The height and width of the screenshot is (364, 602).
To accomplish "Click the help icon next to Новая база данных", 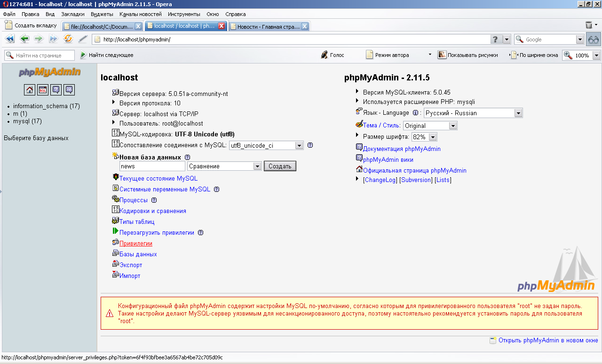I will click(x=187, y=158).
